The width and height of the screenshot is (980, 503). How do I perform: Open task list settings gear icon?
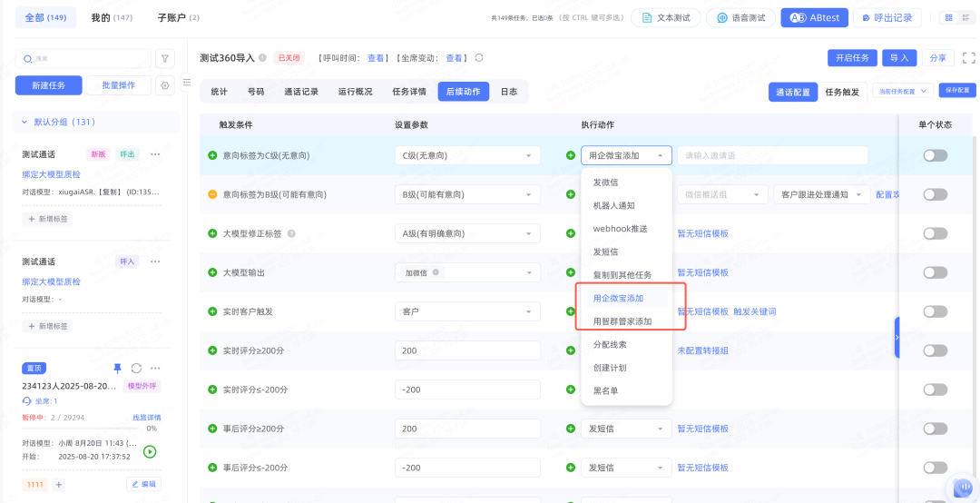point(165,85)
